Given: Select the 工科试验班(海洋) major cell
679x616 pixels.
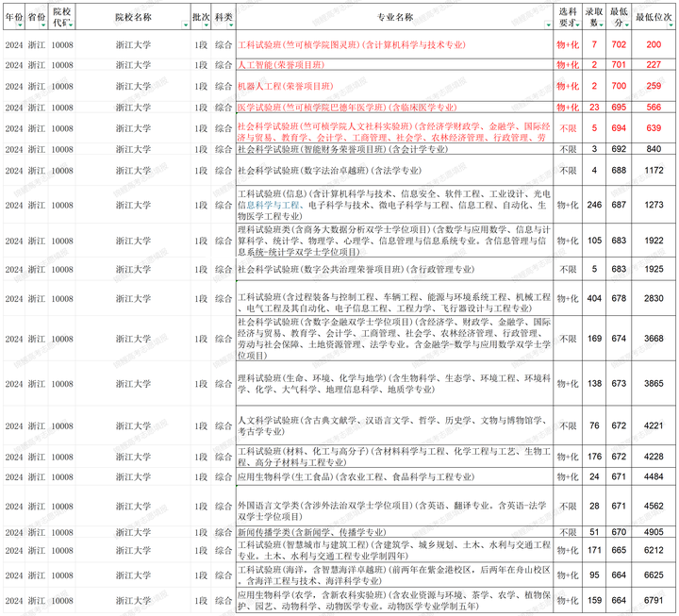Looking at the screenshot, I should click(394, 574).
